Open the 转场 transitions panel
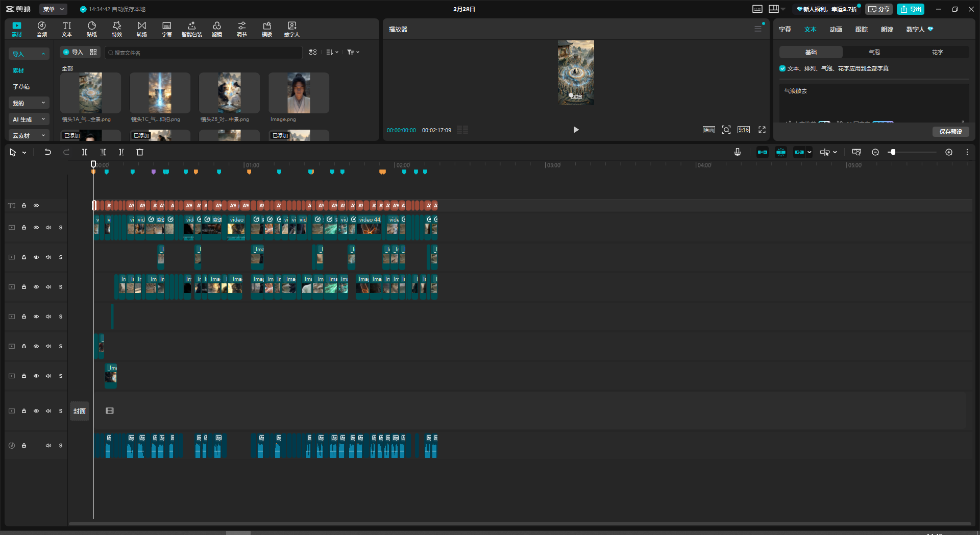980x535 pixels. (x=142, y=29)
